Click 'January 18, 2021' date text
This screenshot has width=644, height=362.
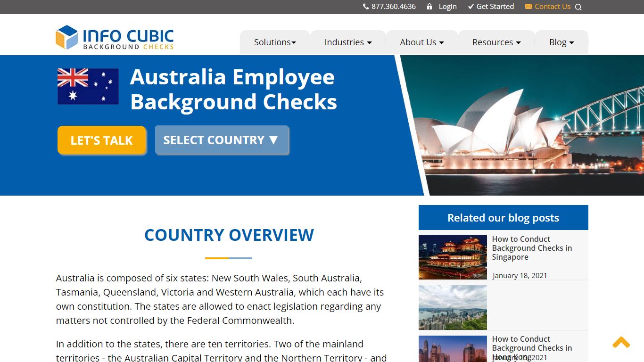click(520, 276)
